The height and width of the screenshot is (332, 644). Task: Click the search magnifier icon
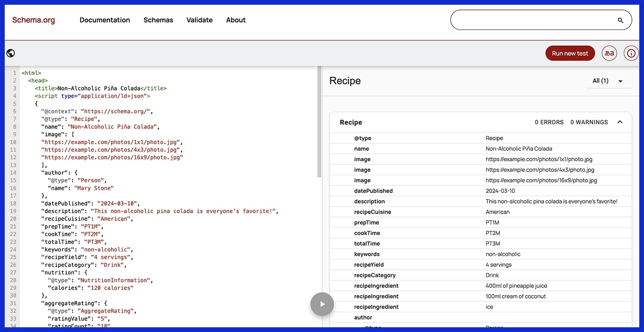tap(620, 20)
